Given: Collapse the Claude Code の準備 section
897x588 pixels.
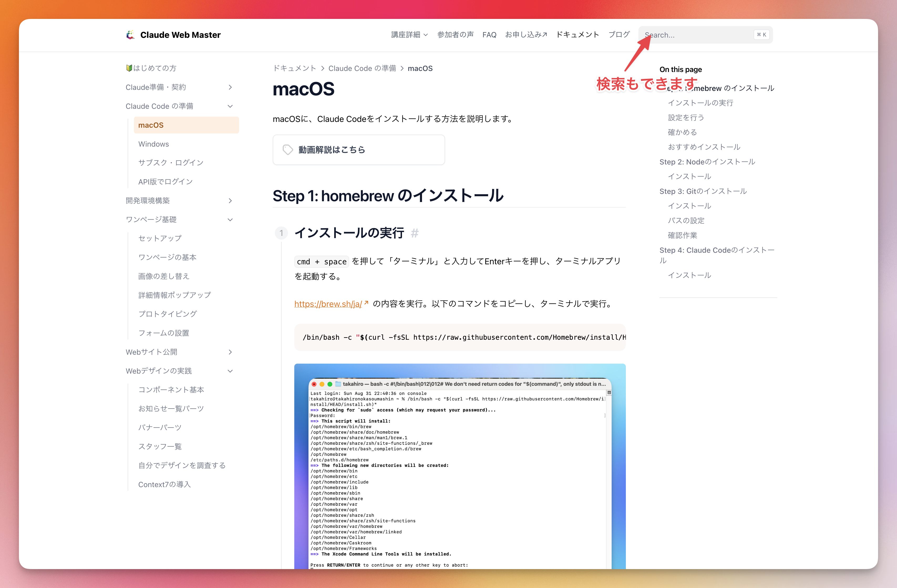Looking at the screenshot, I should pos(230,106).
